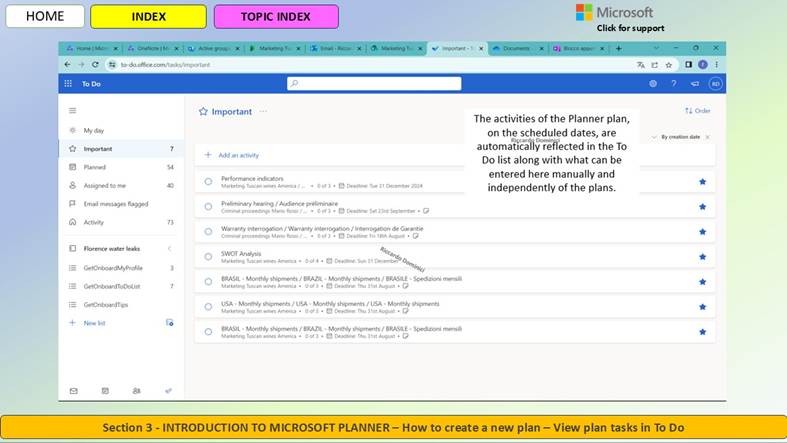787x443 pixels.
Task: Collapse the Florence water leaks group
Action: click(169, 248)
